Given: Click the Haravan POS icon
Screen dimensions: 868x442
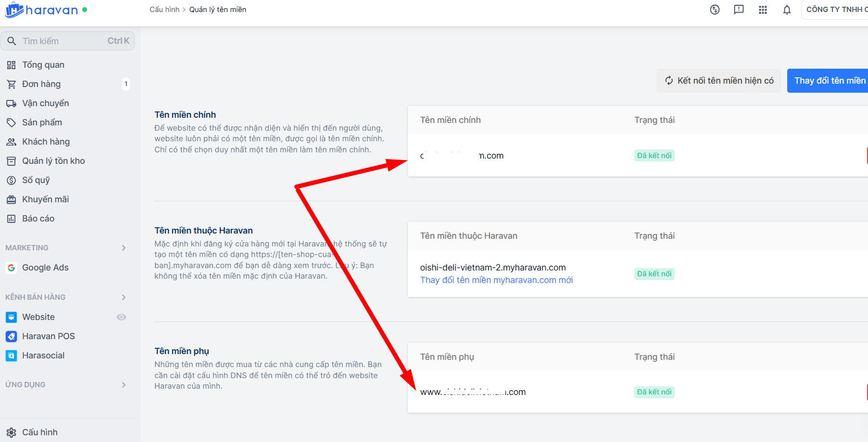Looking at the screenshot, I should pyautogui.click(x=11, y=336).
